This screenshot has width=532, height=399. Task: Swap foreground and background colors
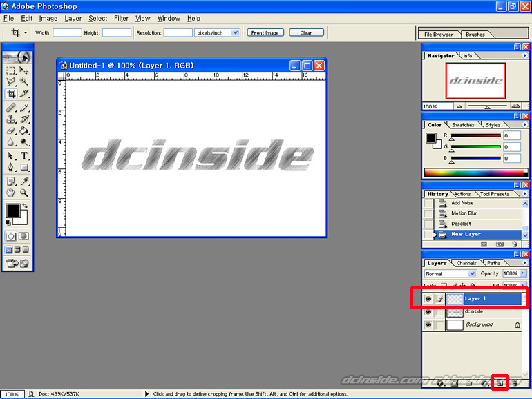click(25, 206)
